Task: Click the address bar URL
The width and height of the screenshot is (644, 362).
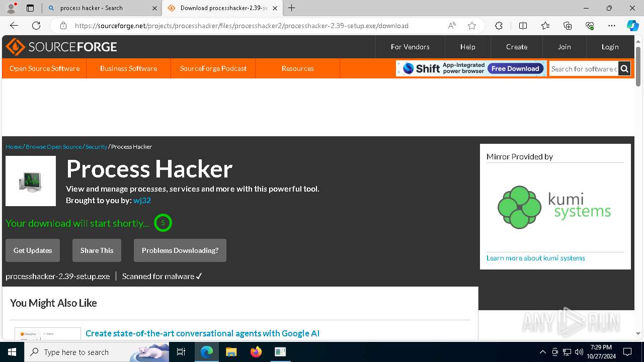Action: point(242,26)
